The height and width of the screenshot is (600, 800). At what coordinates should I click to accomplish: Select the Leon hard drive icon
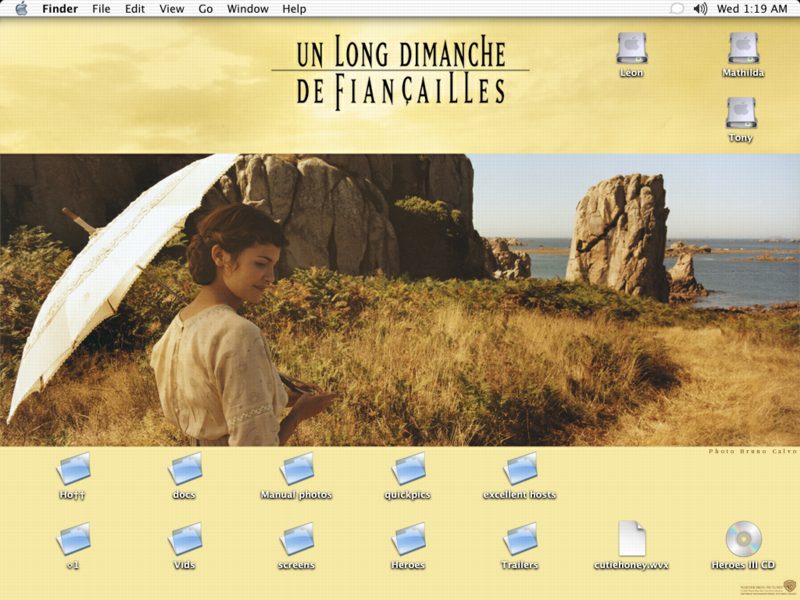click(x=631, y=47)
